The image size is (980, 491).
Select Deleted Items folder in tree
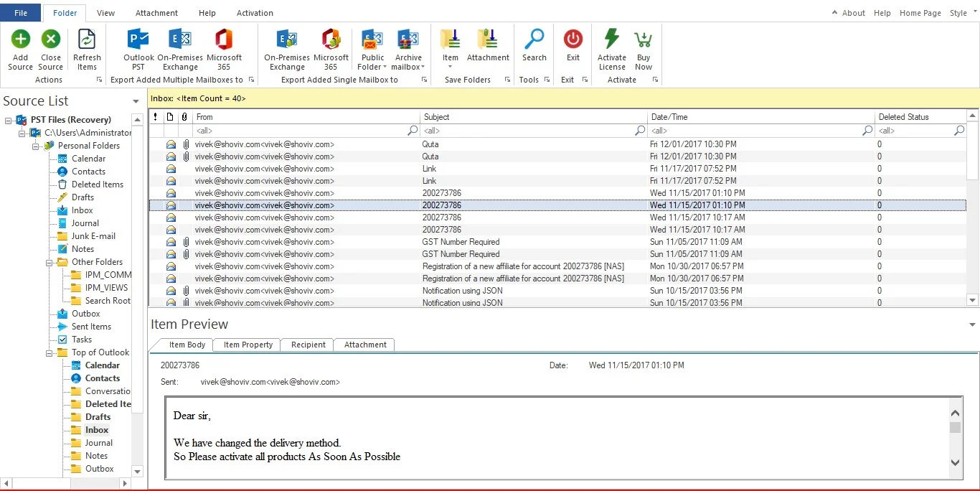pos(98,184)
